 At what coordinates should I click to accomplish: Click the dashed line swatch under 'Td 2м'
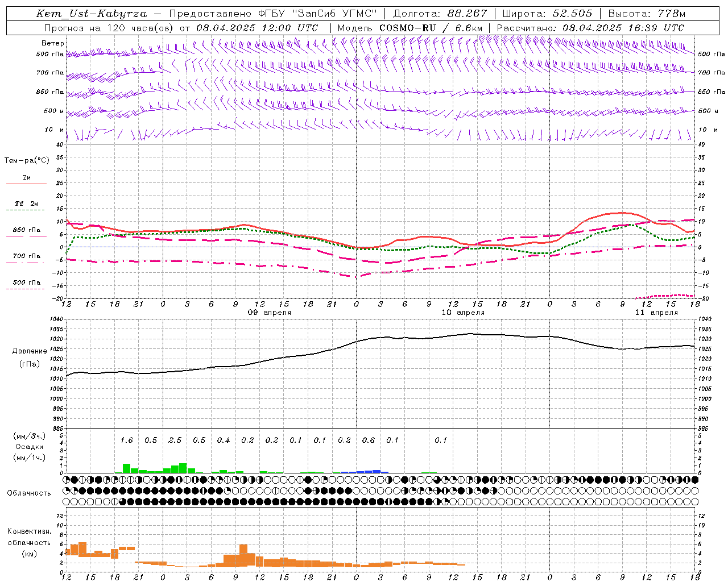point(26,210)
